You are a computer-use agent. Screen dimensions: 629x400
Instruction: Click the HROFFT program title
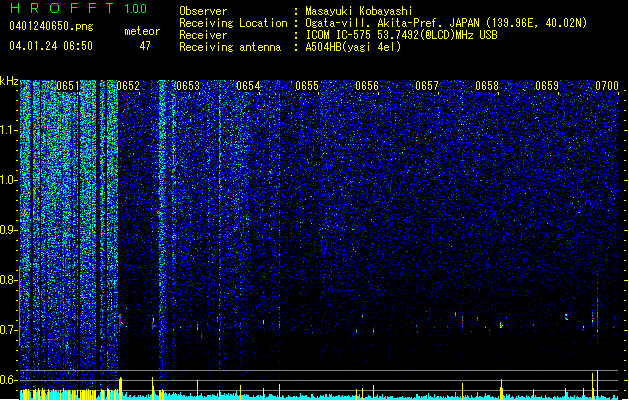pyautogui.click(x=62, y=8)
